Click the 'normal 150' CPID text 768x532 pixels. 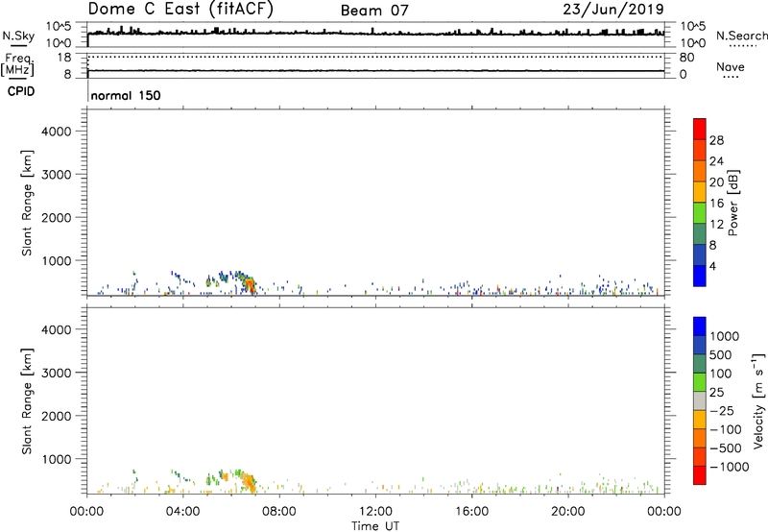tap(126, 95)
